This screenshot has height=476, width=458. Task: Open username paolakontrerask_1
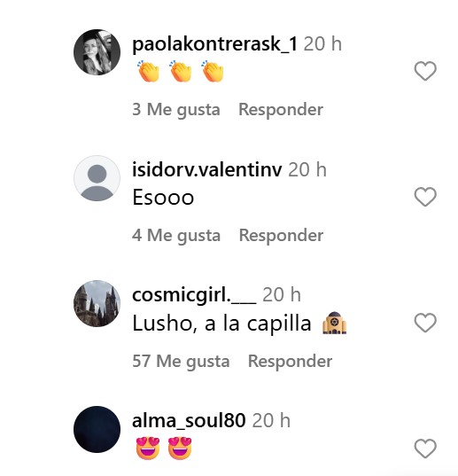(x=214, y=44)
